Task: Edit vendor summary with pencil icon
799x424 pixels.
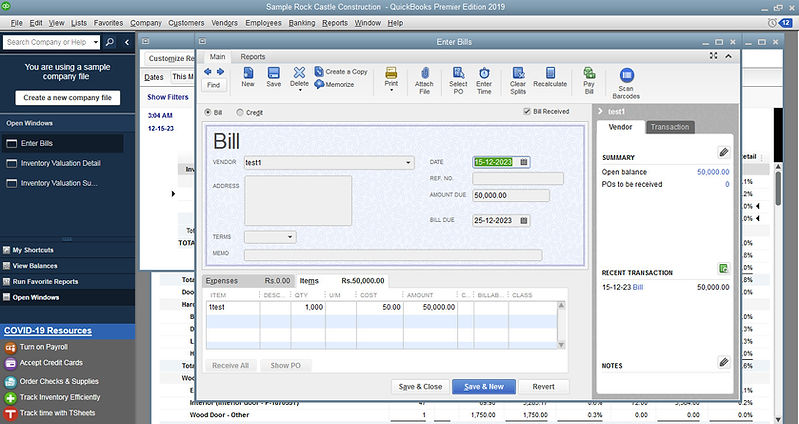Action: pyautogui.click(x=724, y=152)
